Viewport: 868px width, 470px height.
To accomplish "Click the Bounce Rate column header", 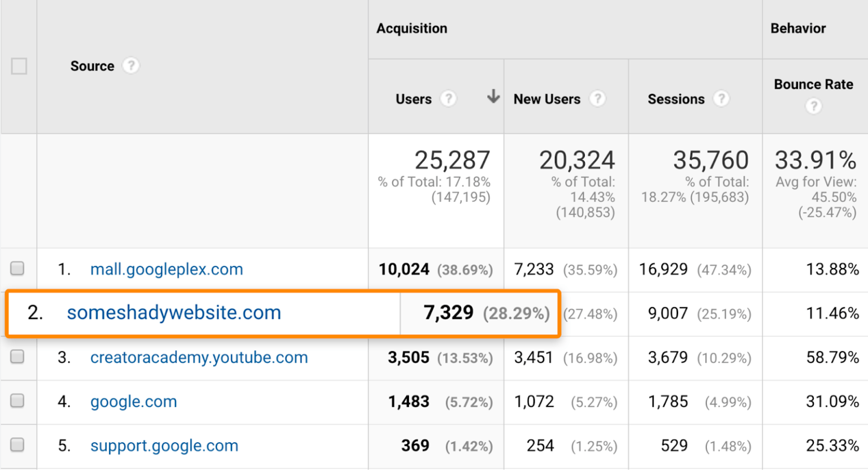I will pyautogui.click(x=813, y=84).
